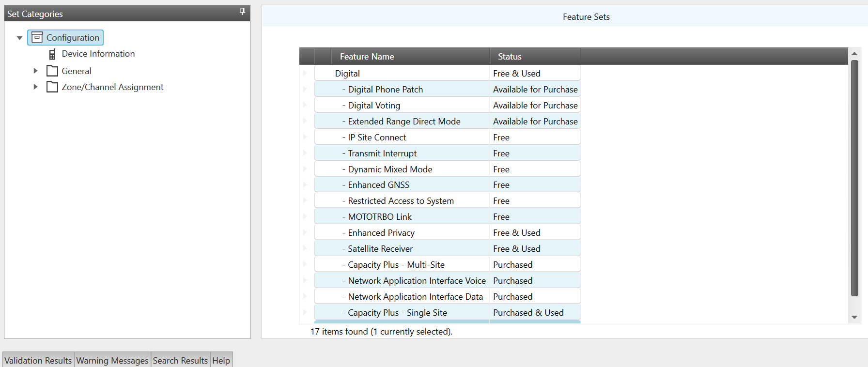The width and height of the screenshot is (868, 367).
Task: Open Device Information in the tree
Action: point(98,54)
